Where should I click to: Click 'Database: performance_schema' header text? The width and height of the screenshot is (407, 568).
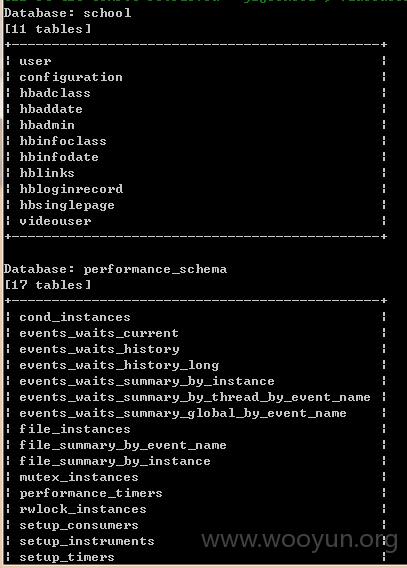pos(116,270)
